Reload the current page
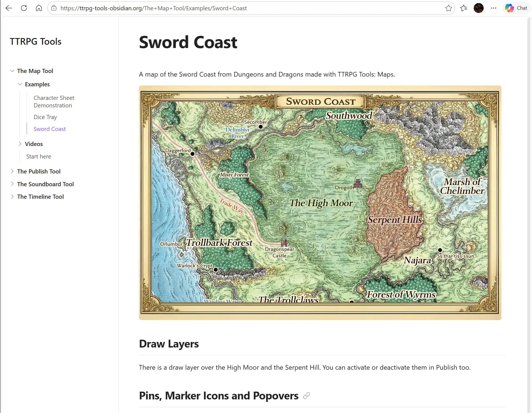Image resolution: width=532 pixels, height=413 pixels. click(x=24, y=8)
